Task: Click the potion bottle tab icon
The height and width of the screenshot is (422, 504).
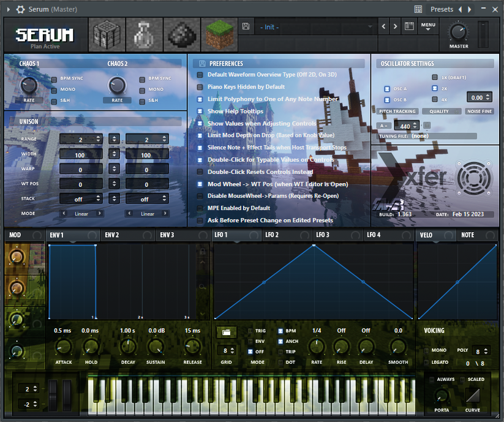Action: click(145, 35)
